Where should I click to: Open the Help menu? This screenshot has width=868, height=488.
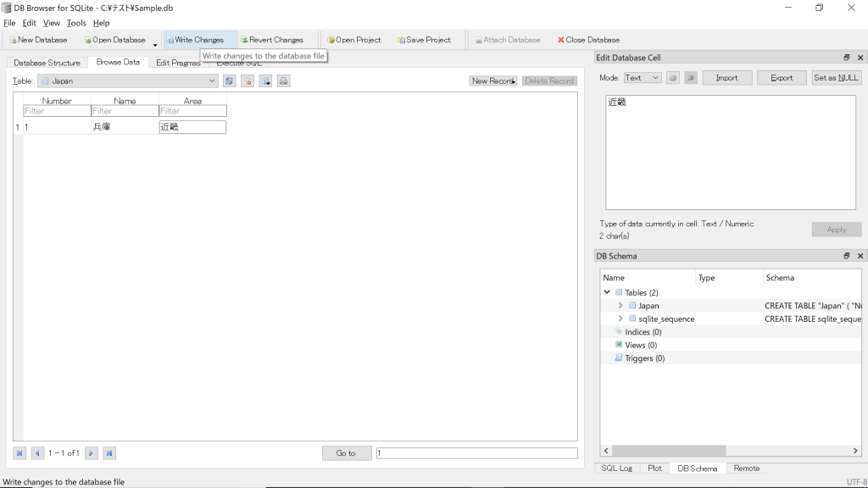(102, 23)
